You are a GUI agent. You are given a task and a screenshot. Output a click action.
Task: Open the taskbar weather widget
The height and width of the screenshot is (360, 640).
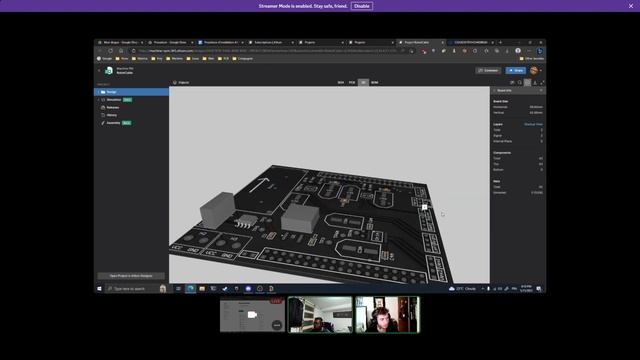(463, 289)
